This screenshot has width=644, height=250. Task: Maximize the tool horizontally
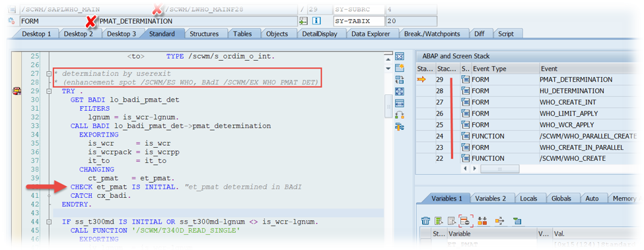[400, 104]
